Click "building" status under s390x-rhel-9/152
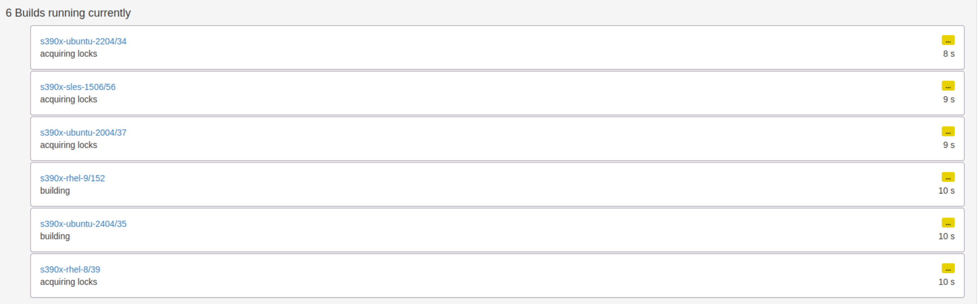 pos(55,191)
